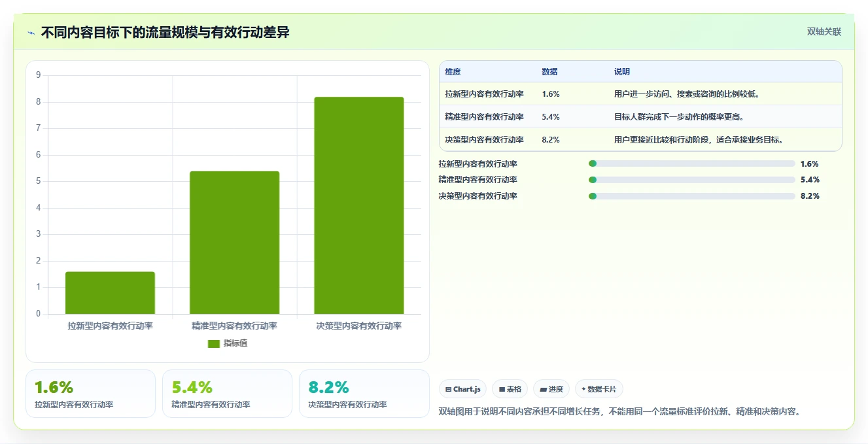The image size is (868, 444).
Task: Click the 5.4% value in the table
Action: (x=551, y=117)
